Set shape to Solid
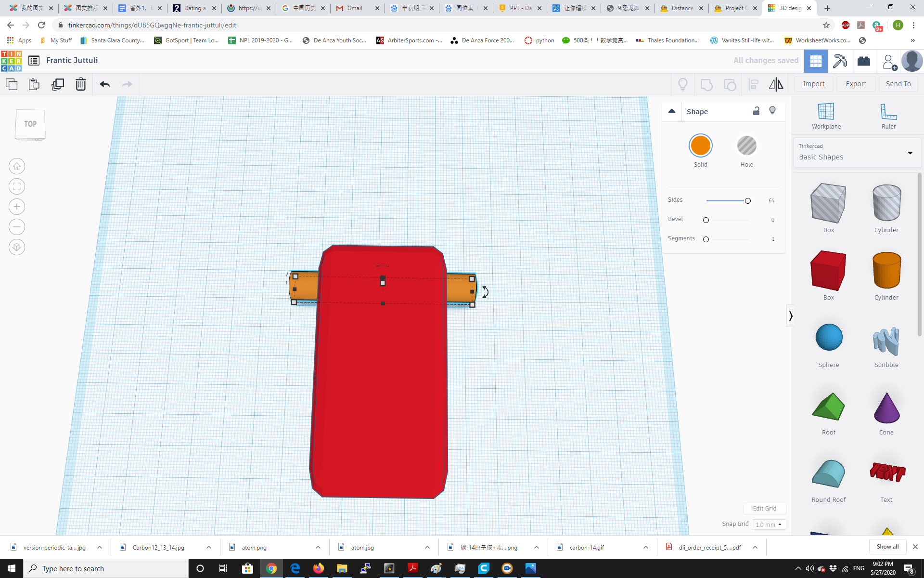 700,146
